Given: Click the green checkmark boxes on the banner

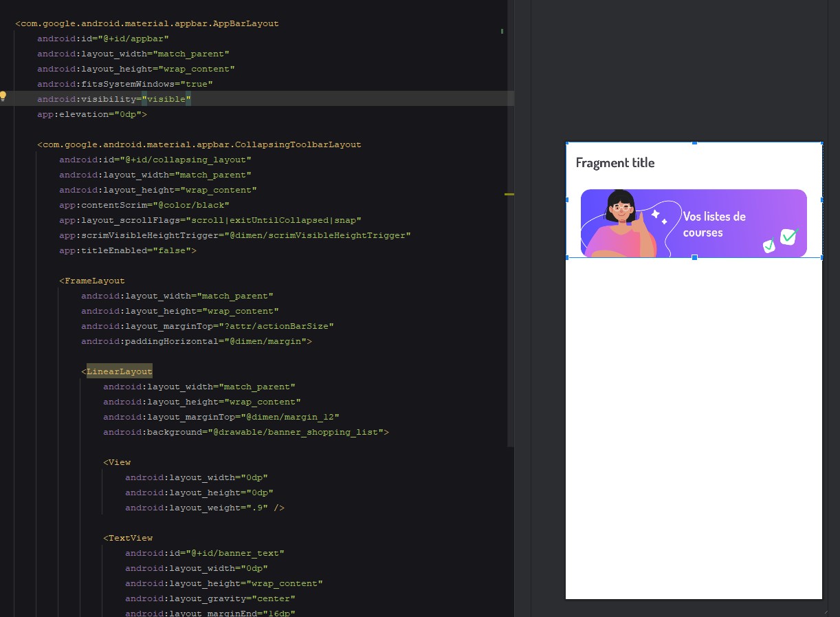Looking at the screenshot, I should coord(780,239).
